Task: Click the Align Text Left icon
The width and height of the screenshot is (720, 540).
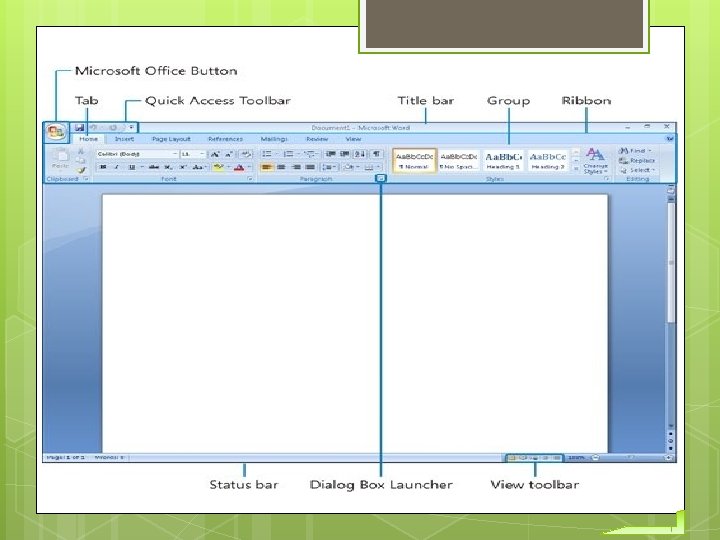Action: pos(267,167)
